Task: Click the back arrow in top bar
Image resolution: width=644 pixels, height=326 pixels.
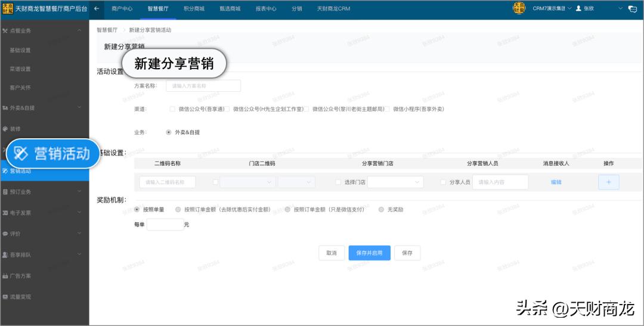Action: click(97, 9)
